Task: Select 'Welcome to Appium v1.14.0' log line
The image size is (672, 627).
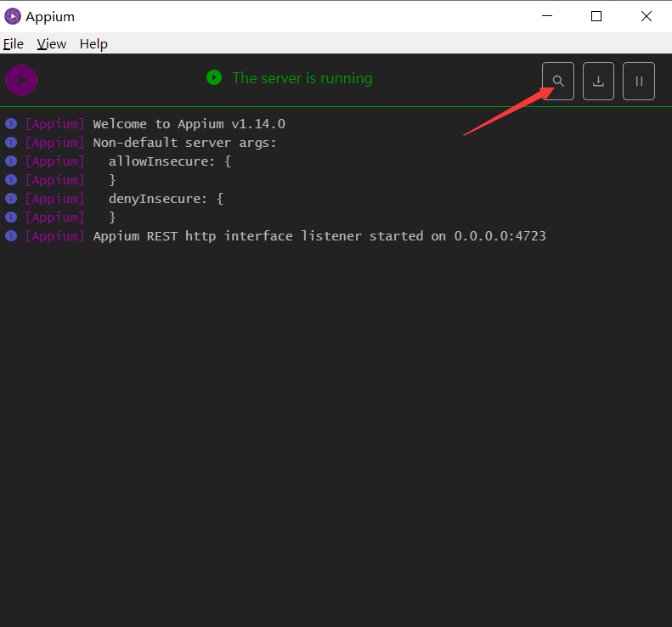Action: [189, 124]
